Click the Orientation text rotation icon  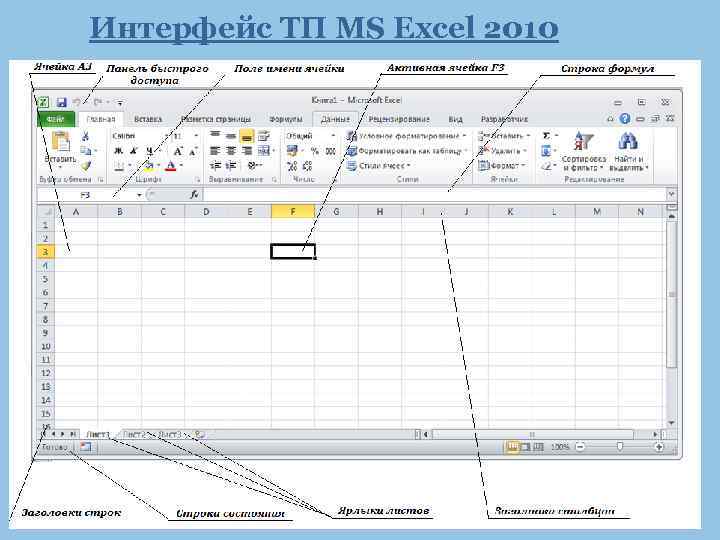(253, 166)
